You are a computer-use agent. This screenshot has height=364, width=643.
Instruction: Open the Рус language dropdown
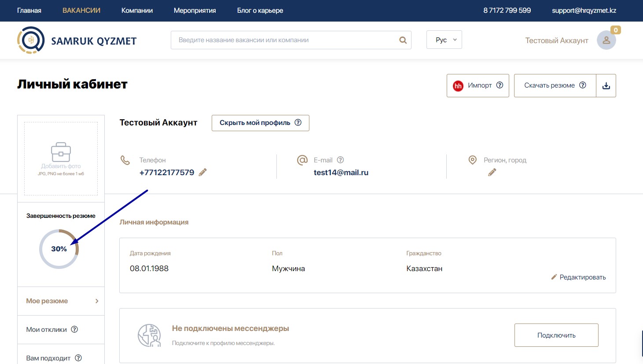[444, 40]
